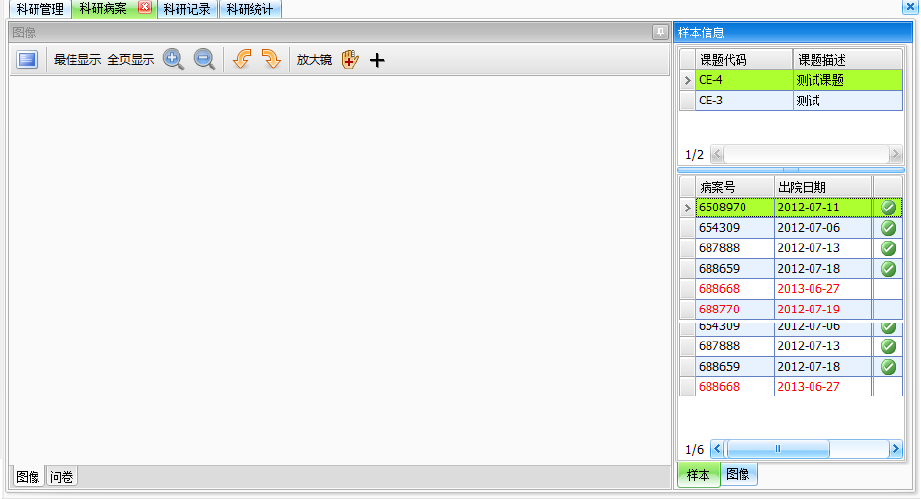Viewport: 921px width, 499px height.
Task: Rotate image counterclockwise with left arrow icon
Action: 241,60
